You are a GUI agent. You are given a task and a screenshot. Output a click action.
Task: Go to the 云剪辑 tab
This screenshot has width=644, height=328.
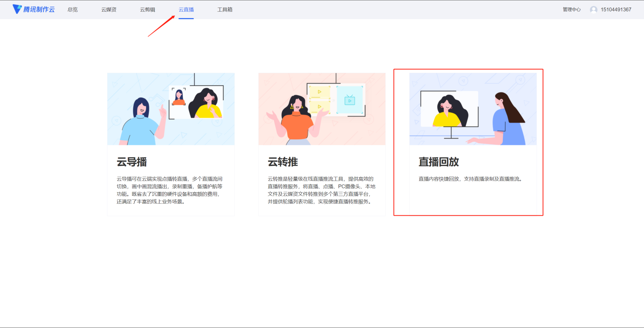147,10
